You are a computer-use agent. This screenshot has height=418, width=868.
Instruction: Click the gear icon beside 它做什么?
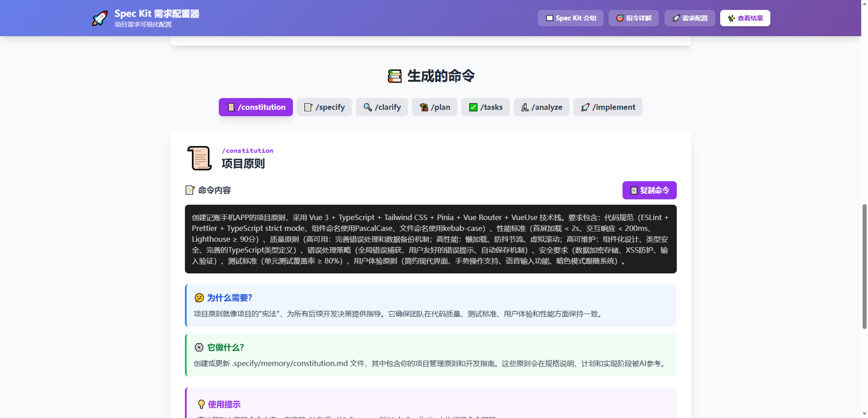tap(199, 348)
